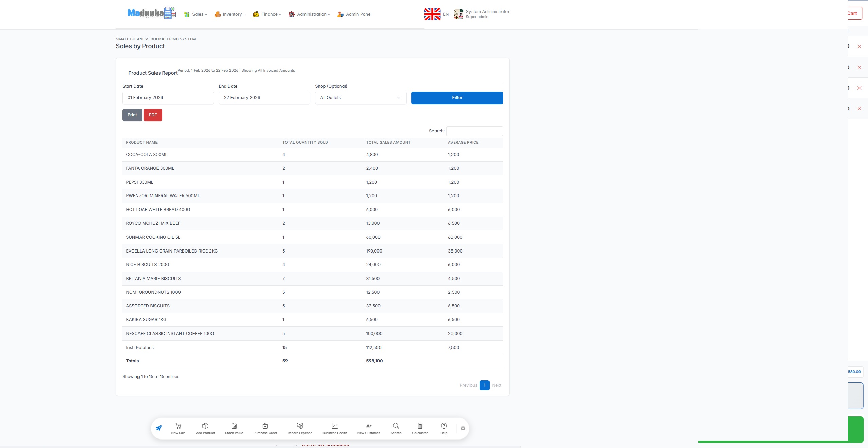Open the Calculator tool in bottom dock
Viewport: 868px width, 448px height.
[419, 428]
